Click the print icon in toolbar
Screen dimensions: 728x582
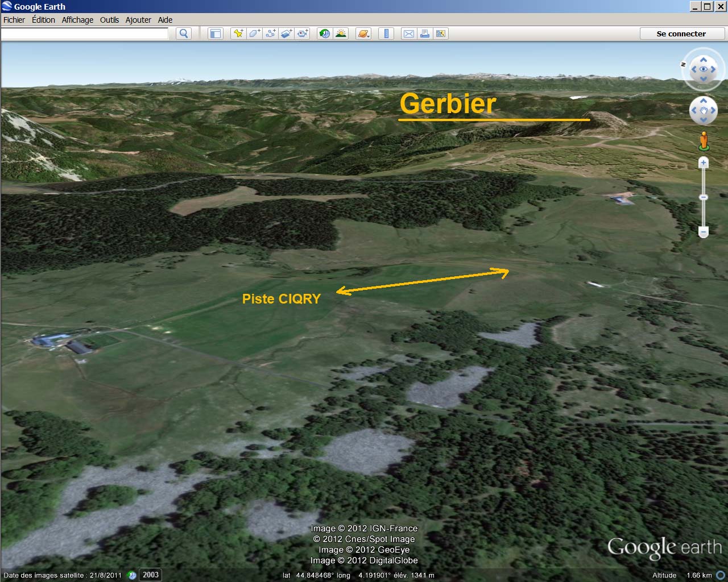tap(424, 34)
